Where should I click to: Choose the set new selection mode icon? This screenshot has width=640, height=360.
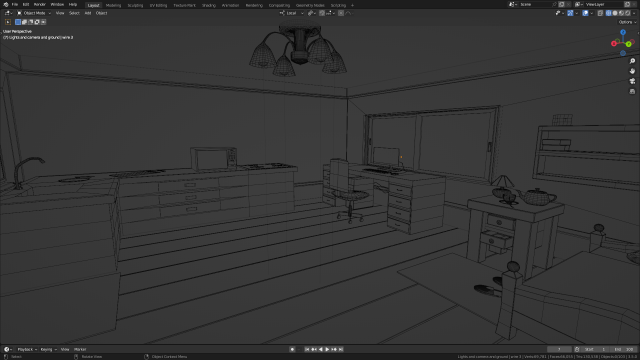coord(18,22)
